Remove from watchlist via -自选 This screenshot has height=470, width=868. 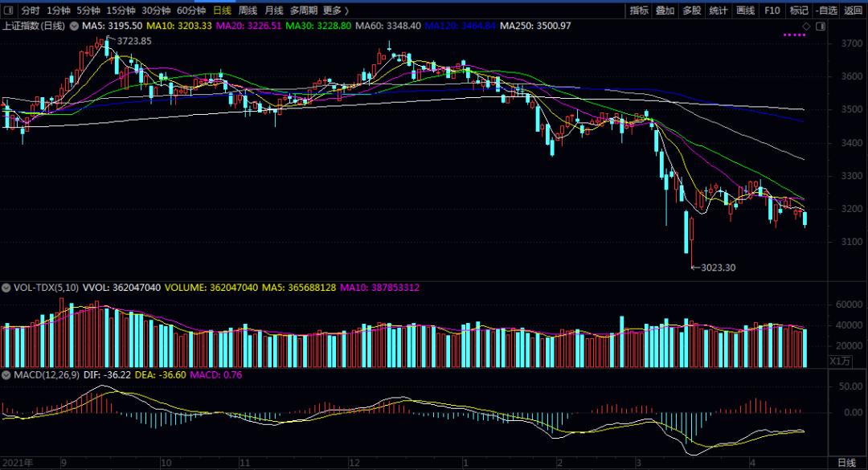(826, 10)
